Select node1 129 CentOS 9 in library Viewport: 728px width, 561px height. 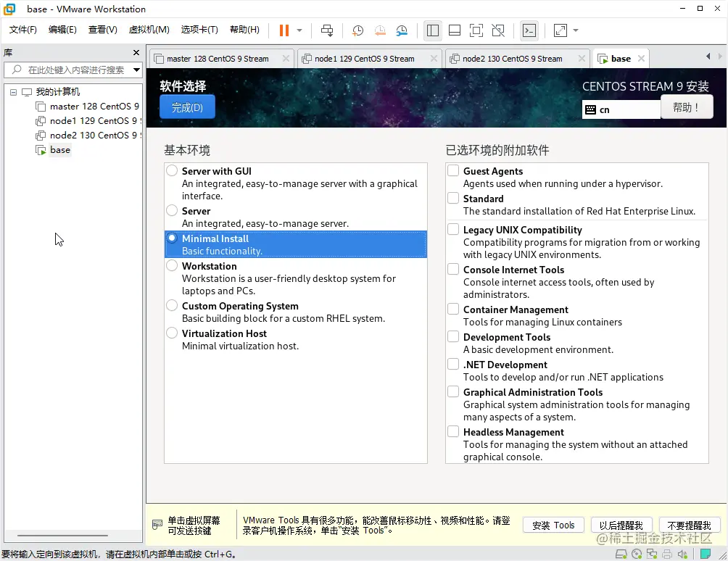click(x=87, y=120)
